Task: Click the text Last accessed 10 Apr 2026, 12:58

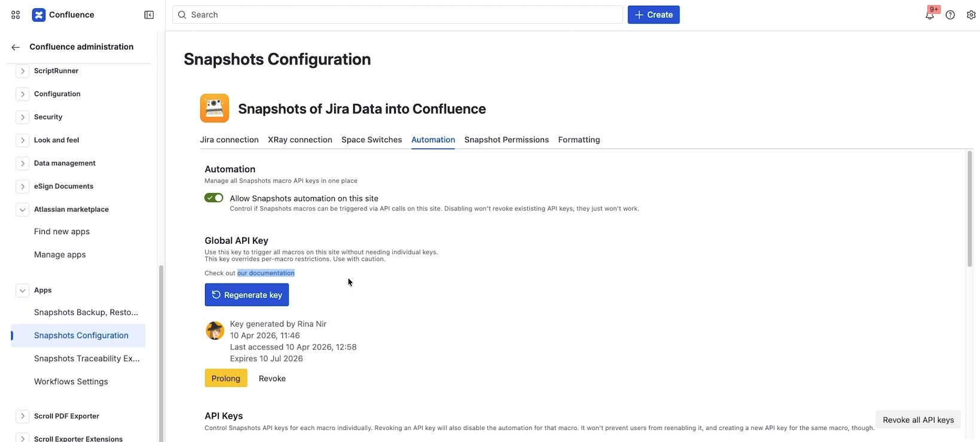Action: tap(293, 347)
